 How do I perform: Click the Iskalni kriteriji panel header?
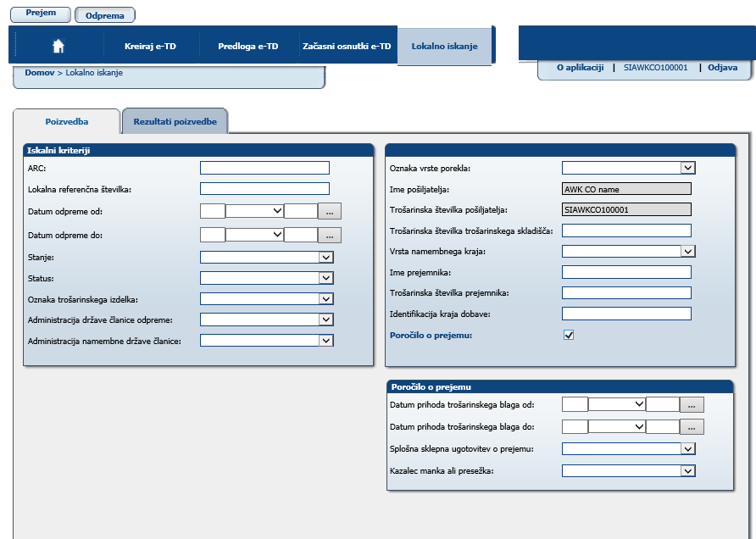pyautogui.click(x=198, y=150)
